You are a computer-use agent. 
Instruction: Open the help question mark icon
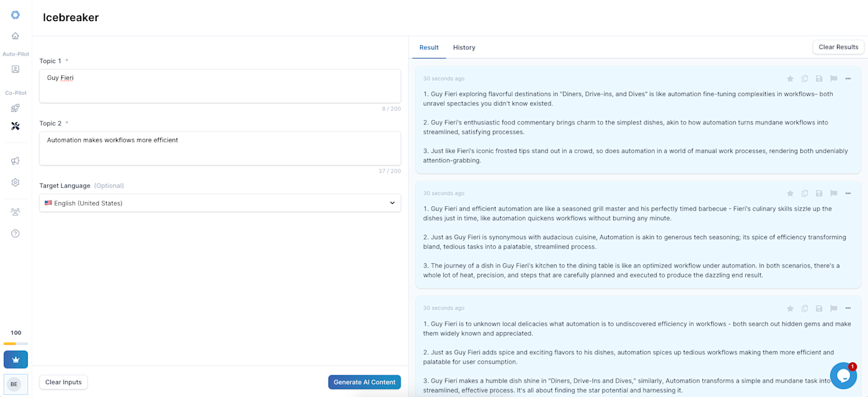[15, 233]
